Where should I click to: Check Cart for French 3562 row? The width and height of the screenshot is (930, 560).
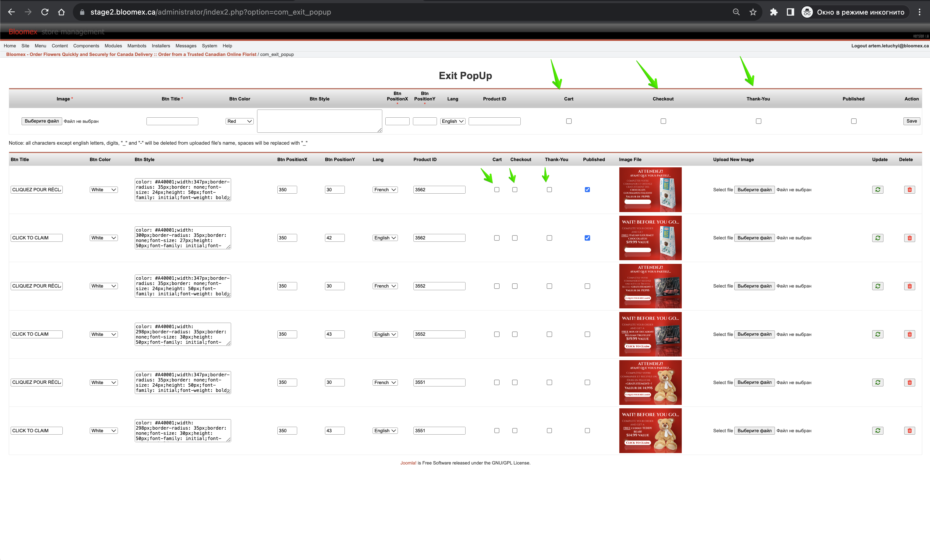coord(496,190)
